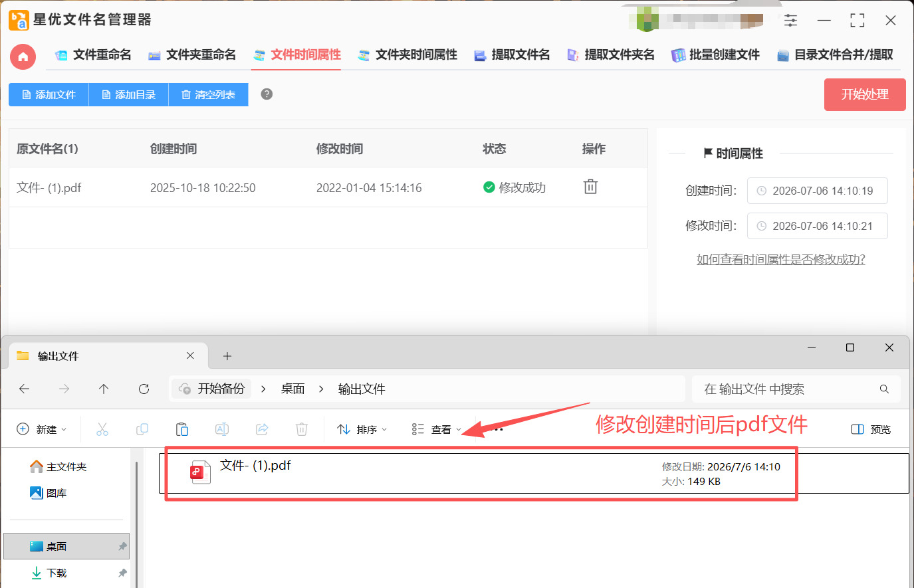Unpin 下载 using its pin icon

[x=122, y=573]
